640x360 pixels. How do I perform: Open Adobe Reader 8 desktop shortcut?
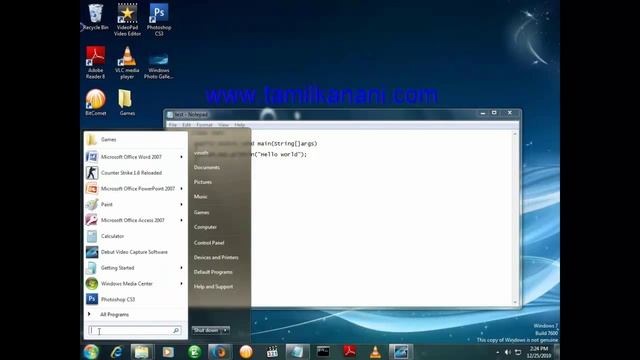(x=96, y=62)
